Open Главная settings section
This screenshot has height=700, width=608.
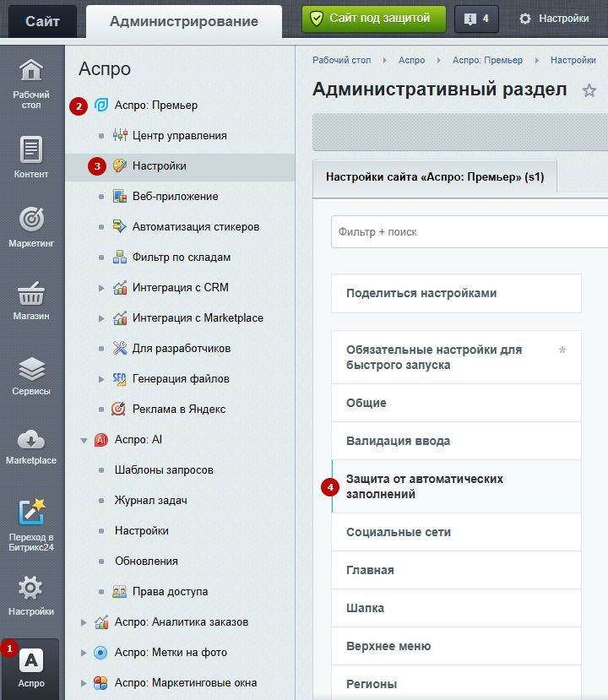coord(456,570)
